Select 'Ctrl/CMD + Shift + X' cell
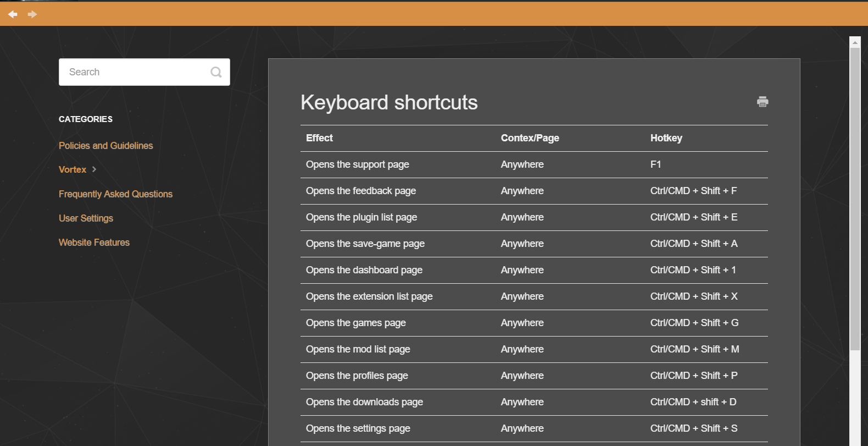This screenshot has height=446, width=868. coord(694,296)
